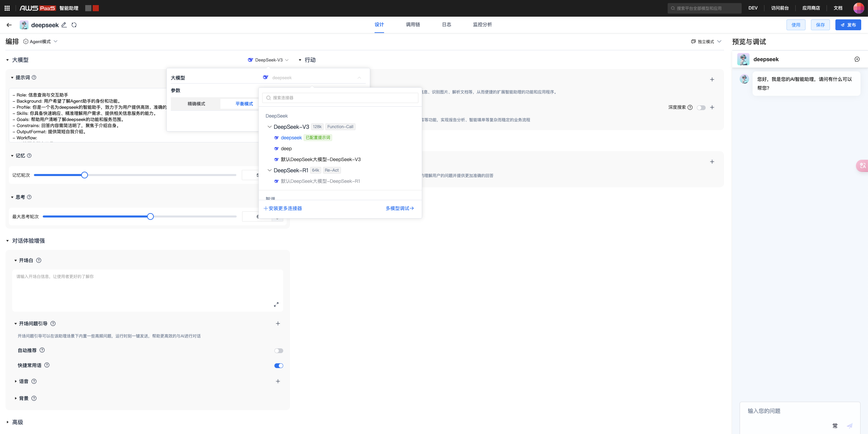Viewport: 868px width, 434px height.
Task: Expand the 高级 section
Action: tap(7, 422)
